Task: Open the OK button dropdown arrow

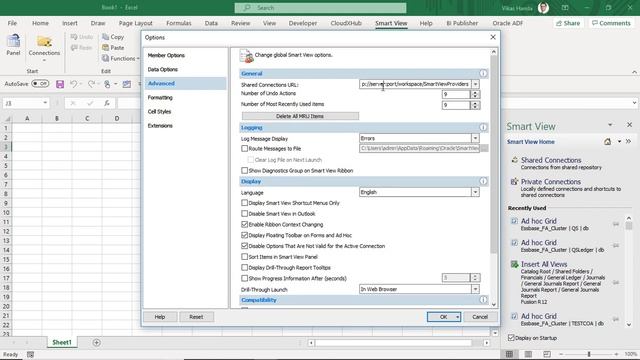Action: tap(458, 317)
